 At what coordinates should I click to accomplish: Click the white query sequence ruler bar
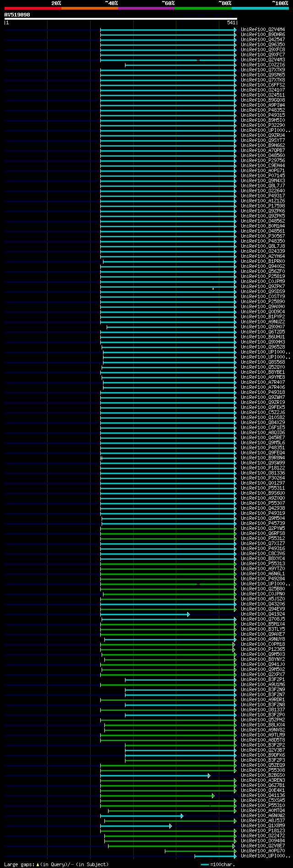click(x=121, y=19)
